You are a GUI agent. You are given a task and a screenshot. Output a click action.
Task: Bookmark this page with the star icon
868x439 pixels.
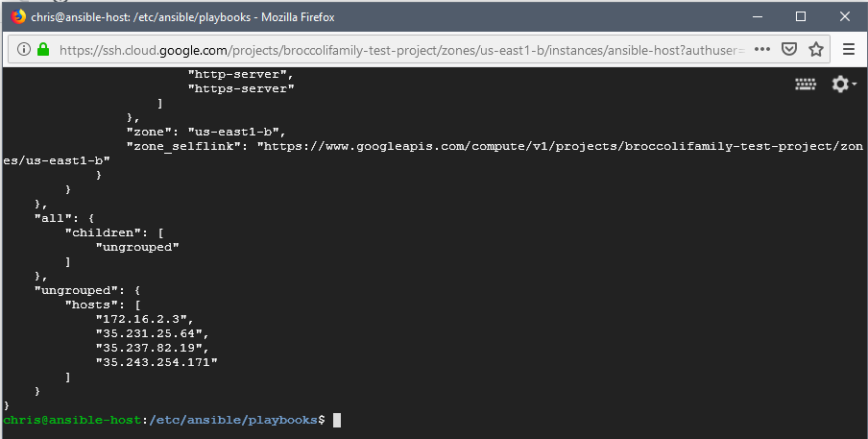coord(816,49)
